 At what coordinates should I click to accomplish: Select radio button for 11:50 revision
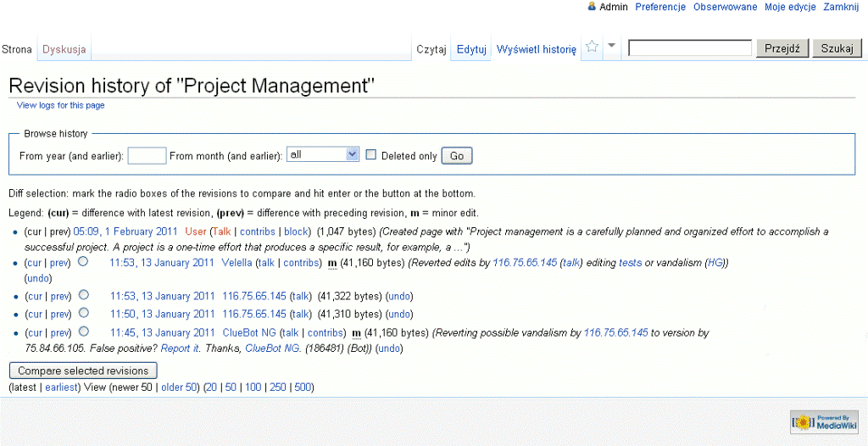83,314
